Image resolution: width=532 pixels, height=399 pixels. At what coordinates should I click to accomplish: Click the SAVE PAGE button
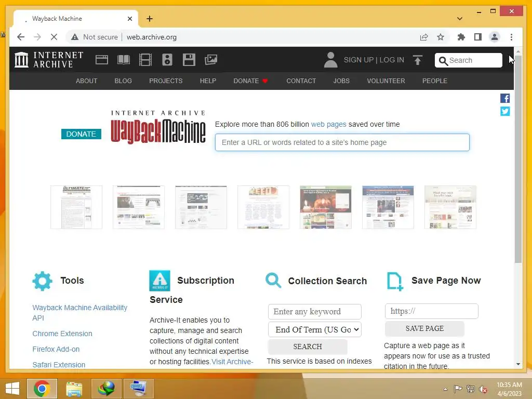tap(424, 328)
